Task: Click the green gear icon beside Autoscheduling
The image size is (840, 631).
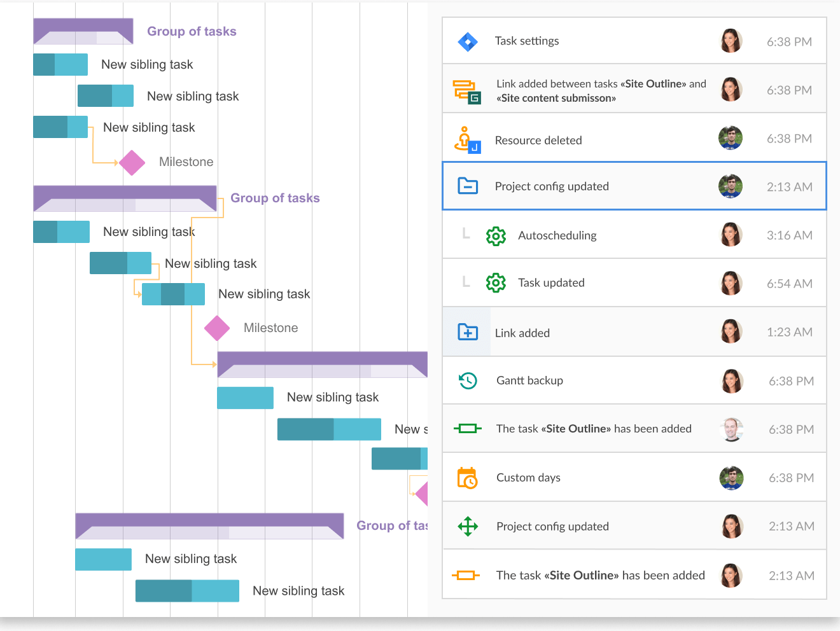Action: [496, 236]
